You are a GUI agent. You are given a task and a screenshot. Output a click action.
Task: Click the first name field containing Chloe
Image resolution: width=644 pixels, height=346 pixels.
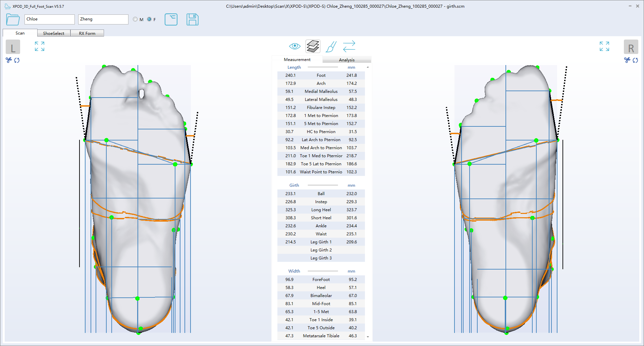[x=49, y=19]
